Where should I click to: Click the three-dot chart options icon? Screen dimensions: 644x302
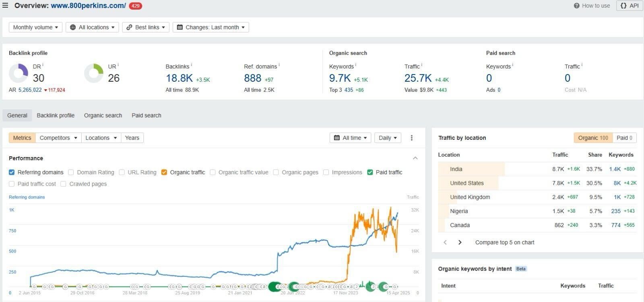click(x=411, y=138)
